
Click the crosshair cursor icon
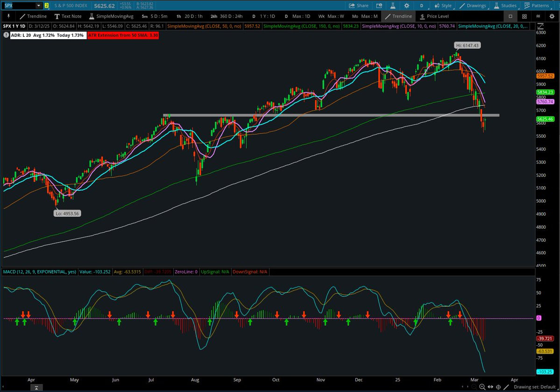[x=498, y=387]
